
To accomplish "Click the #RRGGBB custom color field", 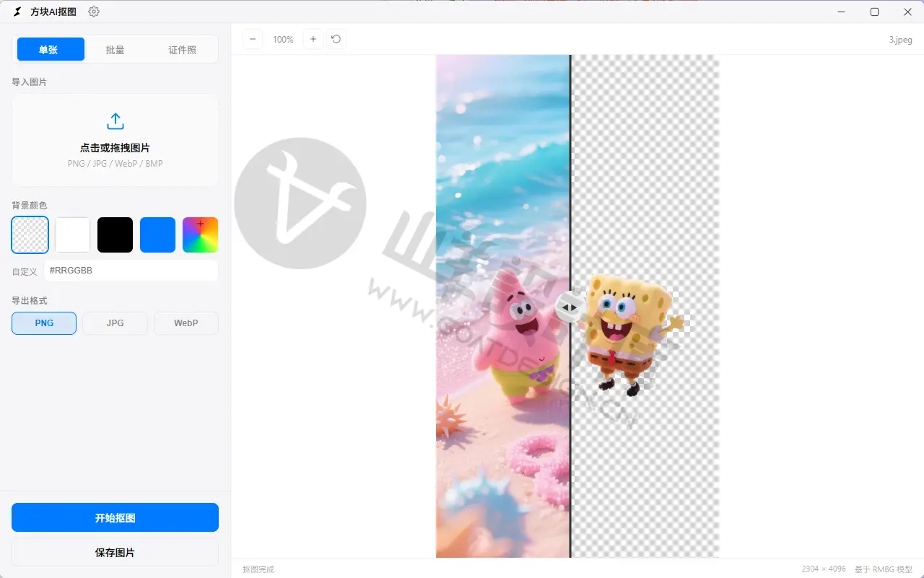I will [131, 271].
